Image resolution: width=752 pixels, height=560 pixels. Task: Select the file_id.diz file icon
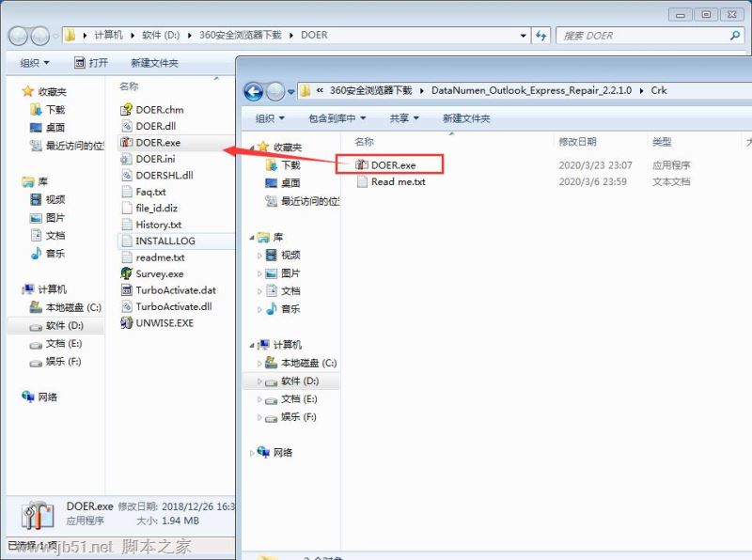coord(127,208)
